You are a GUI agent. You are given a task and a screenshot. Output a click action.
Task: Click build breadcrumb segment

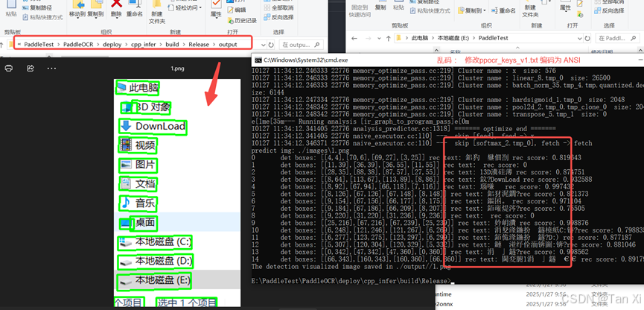172,45
